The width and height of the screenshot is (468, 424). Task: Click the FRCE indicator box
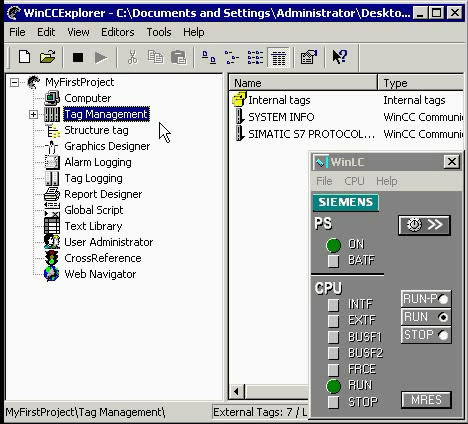click(333, 369)
